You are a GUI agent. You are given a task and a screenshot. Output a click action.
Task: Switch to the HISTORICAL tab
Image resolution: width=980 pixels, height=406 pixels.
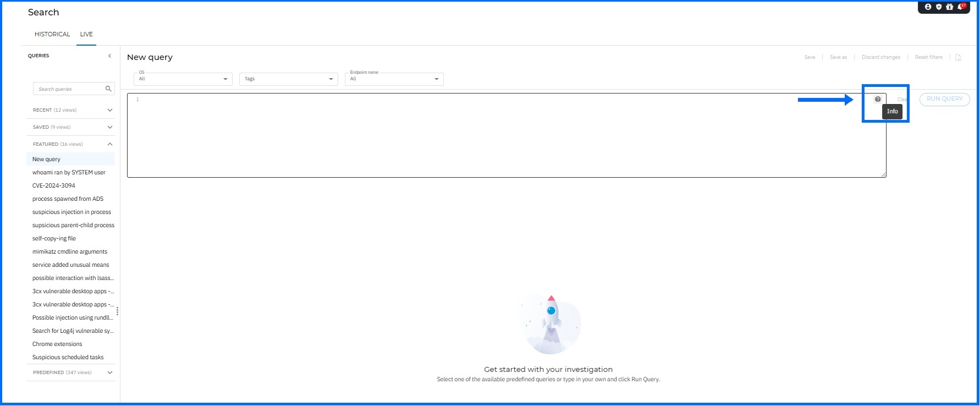[52, 34]
